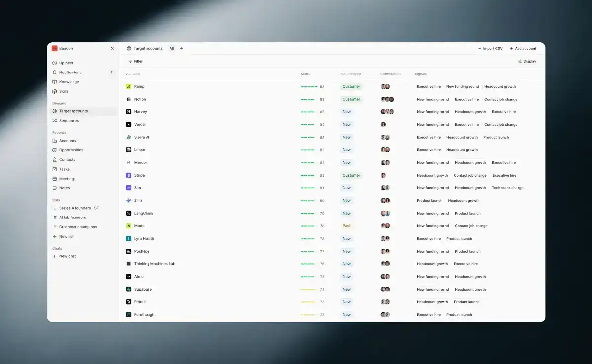
Task: Click the Zilliz logo icon
Action: pos(129,201)
